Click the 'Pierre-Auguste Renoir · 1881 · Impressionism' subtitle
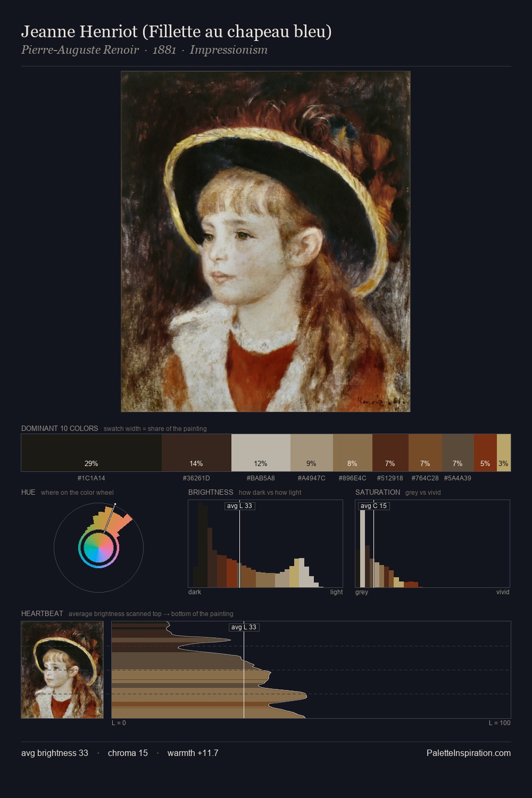Image resolution: width=532 pixels, height=798 pixels. (x=144, y=50)
